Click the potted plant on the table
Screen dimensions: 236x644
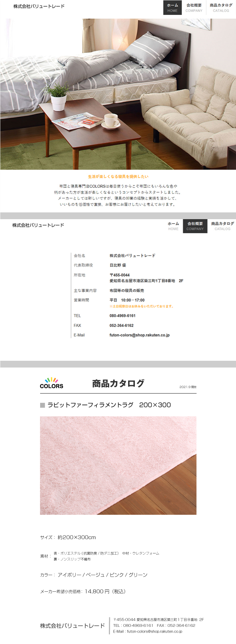click(59, 97)
